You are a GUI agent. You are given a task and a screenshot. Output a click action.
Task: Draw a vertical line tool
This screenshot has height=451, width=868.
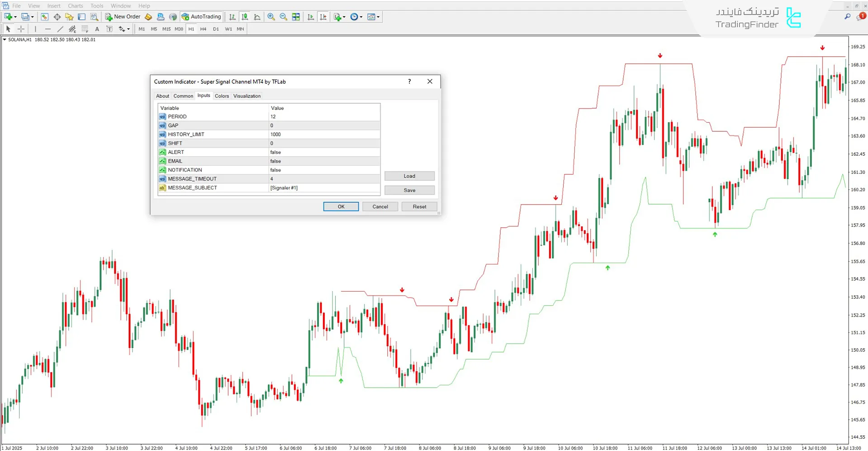(35, 29)
